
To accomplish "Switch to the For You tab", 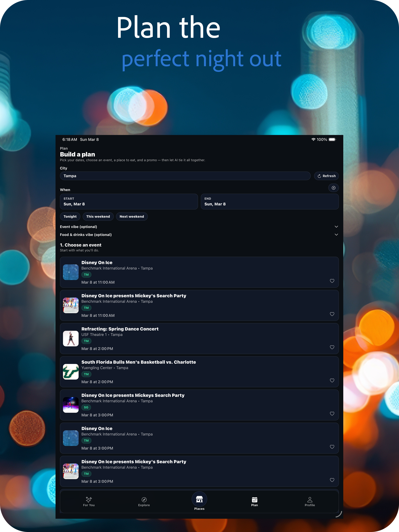I will click(x=89, y=502).
